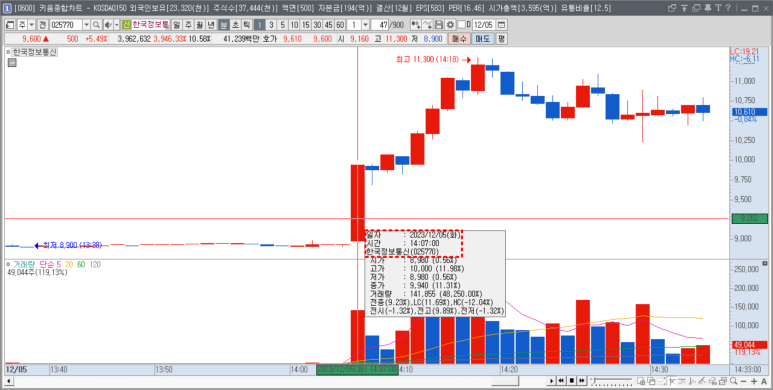The width and height of the screenshot is (773, 390).
Task: Open the chart settings gear icon
Action: coord(450,25)
